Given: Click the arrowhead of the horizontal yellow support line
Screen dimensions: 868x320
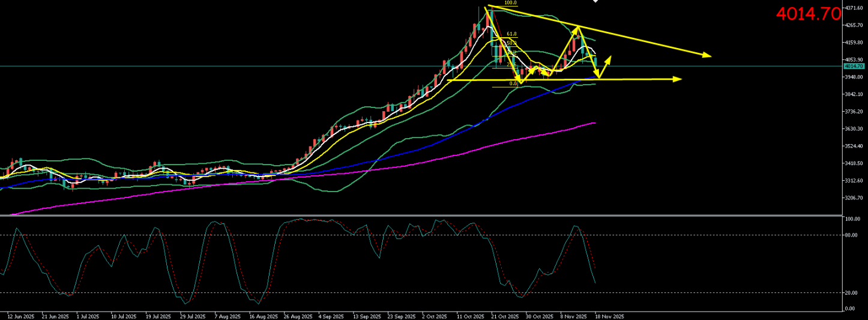Looking at the screenshot, I should pos(678,79).
